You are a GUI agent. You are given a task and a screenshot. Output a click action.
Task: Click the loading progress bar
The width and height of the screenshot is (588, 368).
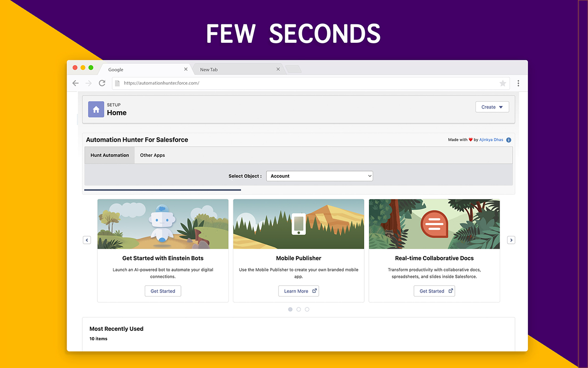click(163, 190)
